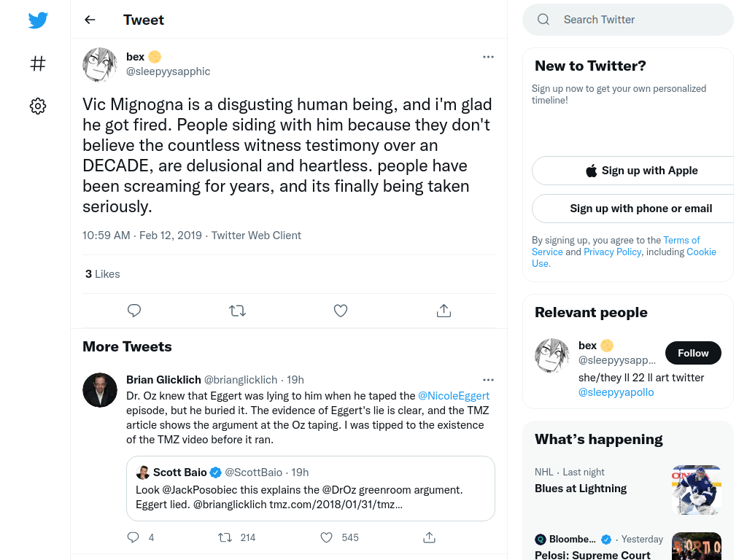Share bex's tweet using the share icon
Screen dimensions: 747x560
pos(444,311)
